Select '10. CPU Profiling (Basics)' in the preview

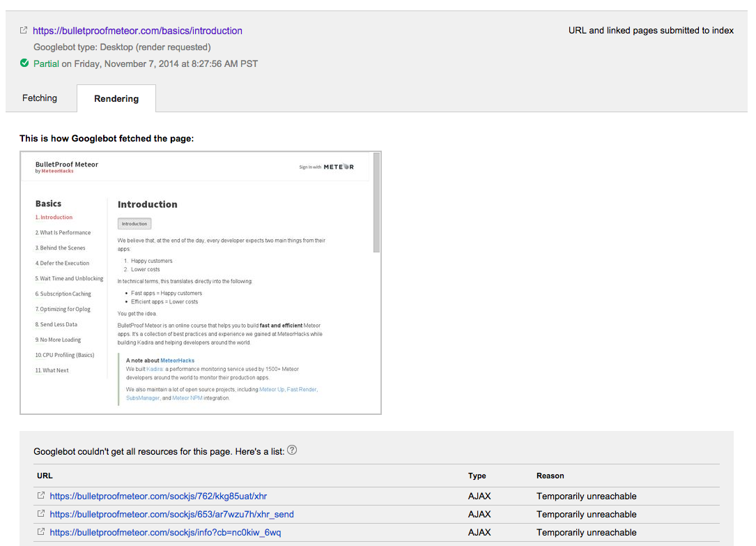[65, 355]
